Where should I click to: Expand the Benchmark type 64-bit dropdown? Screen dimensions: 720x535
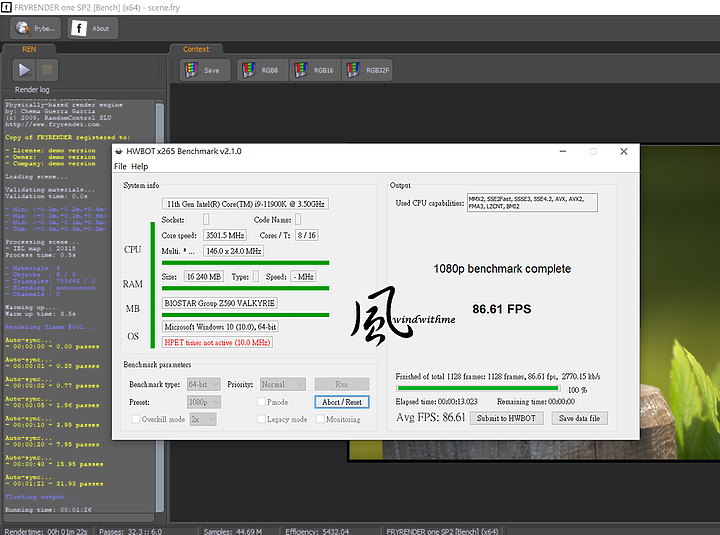click(203, 384)
